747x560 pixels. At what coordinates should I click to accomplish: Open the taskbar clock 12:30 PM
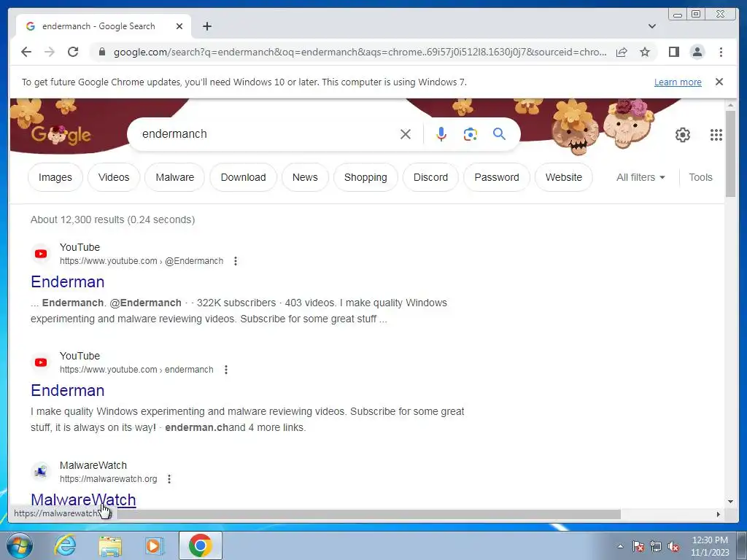710,546
